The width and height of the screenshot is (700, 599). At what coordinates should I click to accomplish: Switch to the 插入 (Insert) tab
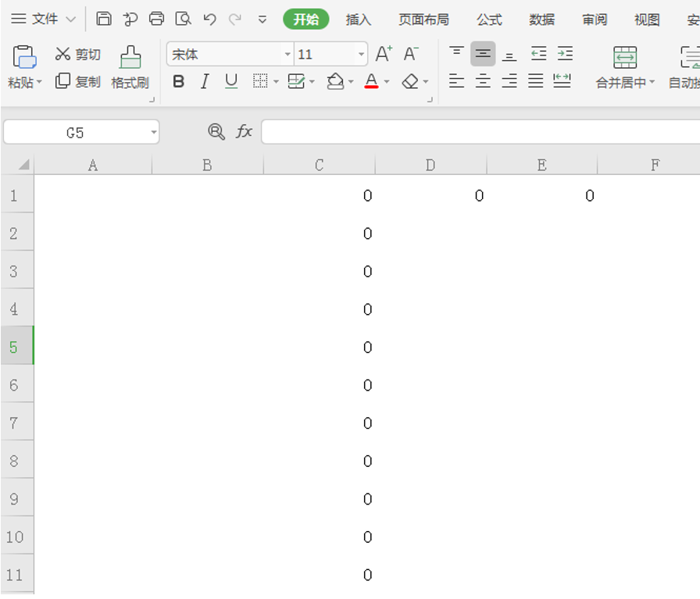click(359, 20)
